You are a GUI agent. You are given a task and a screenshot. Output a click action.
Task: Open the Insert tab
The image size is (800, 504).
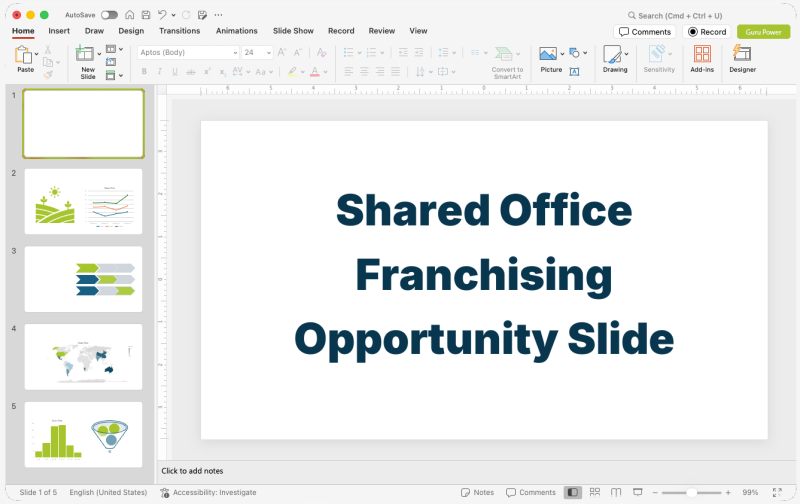(59, 31)
